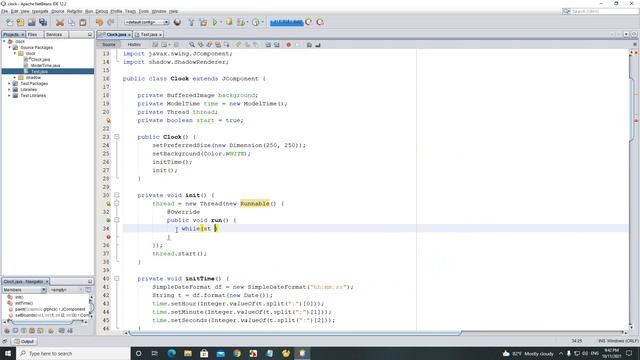Open a project with the toolbar icon
Image resolution: width=640 pixels, height=360 pixels.
[31, 22]
